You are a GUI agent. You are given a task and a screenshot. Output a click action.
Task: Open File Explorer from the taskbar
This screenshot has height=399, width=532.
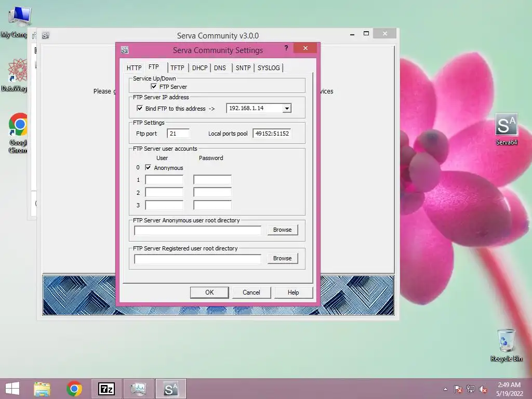[x=42, y=389]
